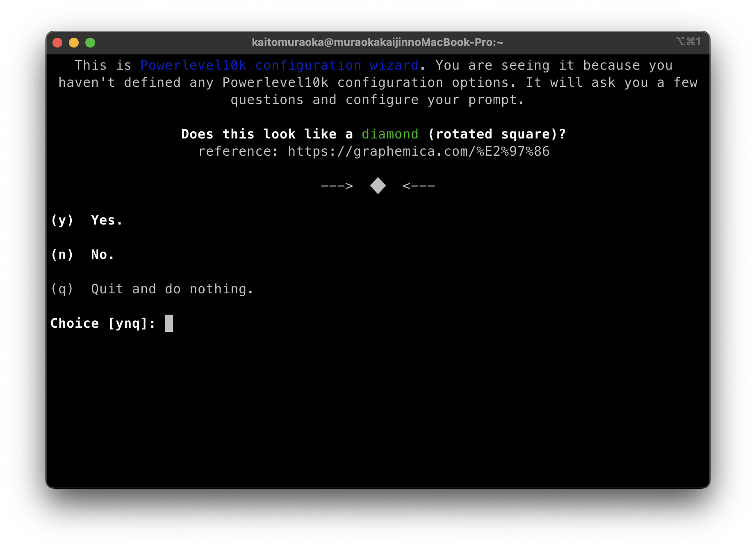Click the 'Does this look like a' question text

[267, 134]
